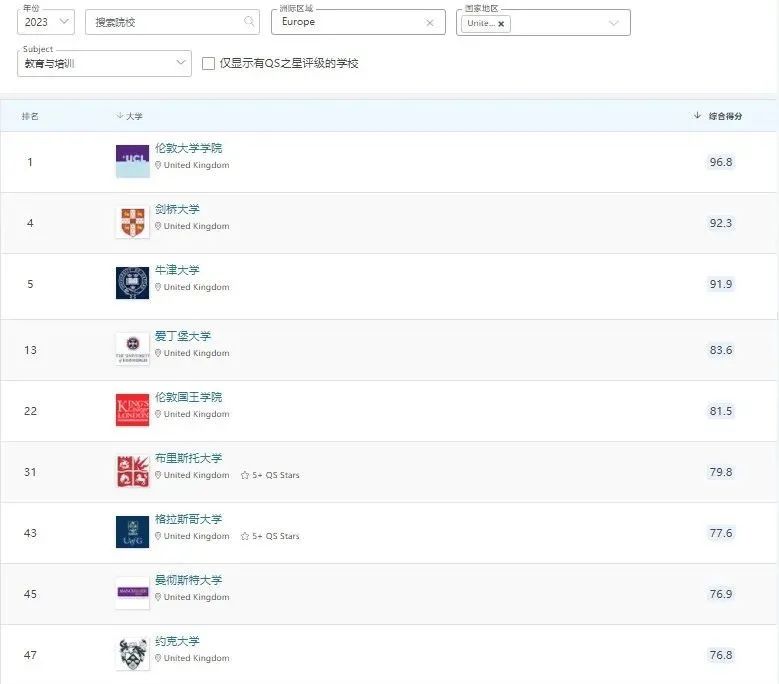Open the 格拉斯哥大学 link

188,519
